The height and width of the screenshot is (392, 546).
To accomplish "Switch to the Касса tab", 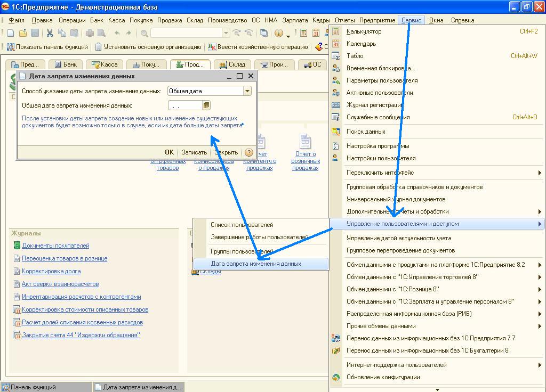I will 105,64.
